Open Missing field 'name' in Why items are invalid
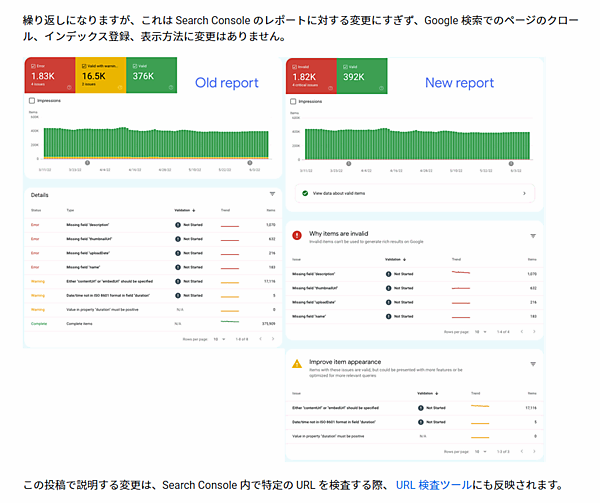The image size is (600, 503). [414, 316]
